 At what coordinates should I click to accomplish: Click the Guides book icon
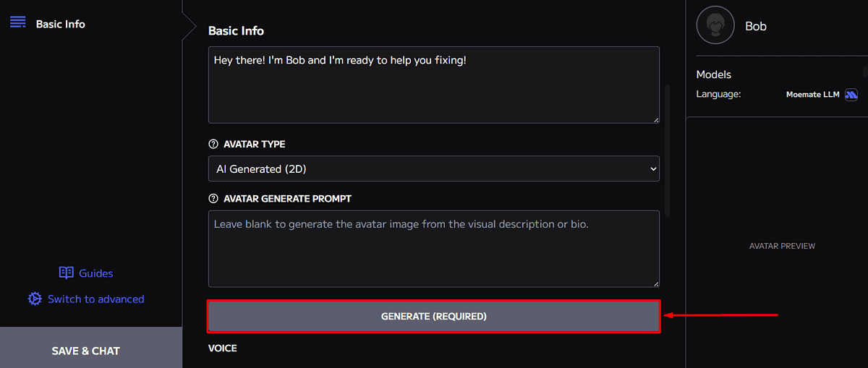[x=67, y=273]
